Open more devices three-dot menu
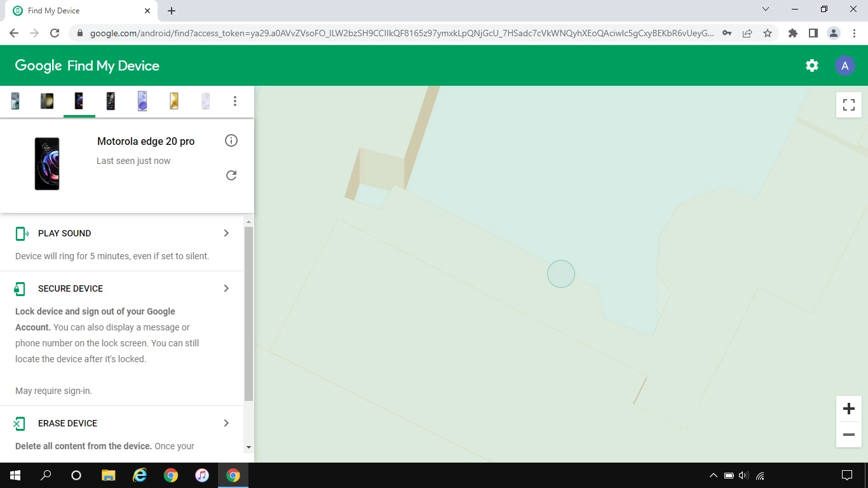The width and height of the screenshot is (868, 488). (235, 101)
